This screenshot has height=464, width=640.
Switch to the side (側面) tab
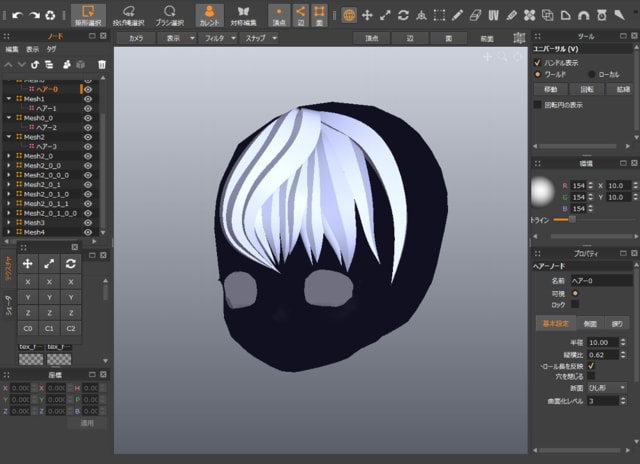[590, 324]
